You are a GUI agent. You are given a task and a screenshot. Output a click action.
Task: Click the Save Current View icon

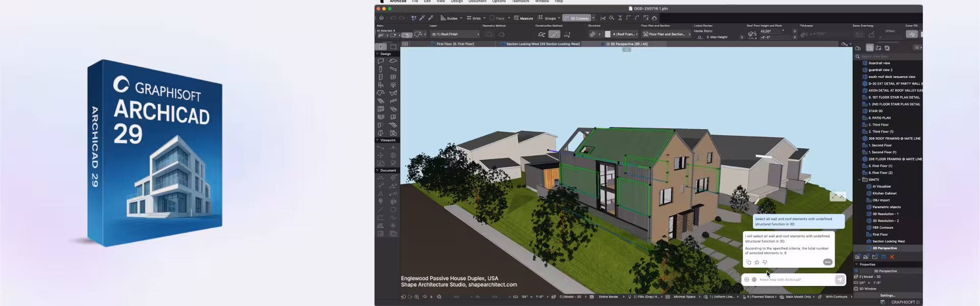coord(857,257)
